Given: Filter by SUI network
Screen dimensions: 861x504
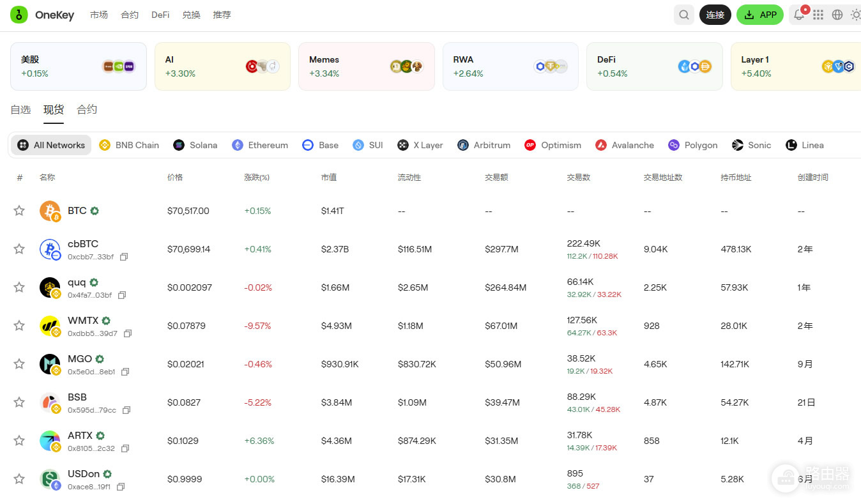Looking at the screenshot, I should (368, 145).
